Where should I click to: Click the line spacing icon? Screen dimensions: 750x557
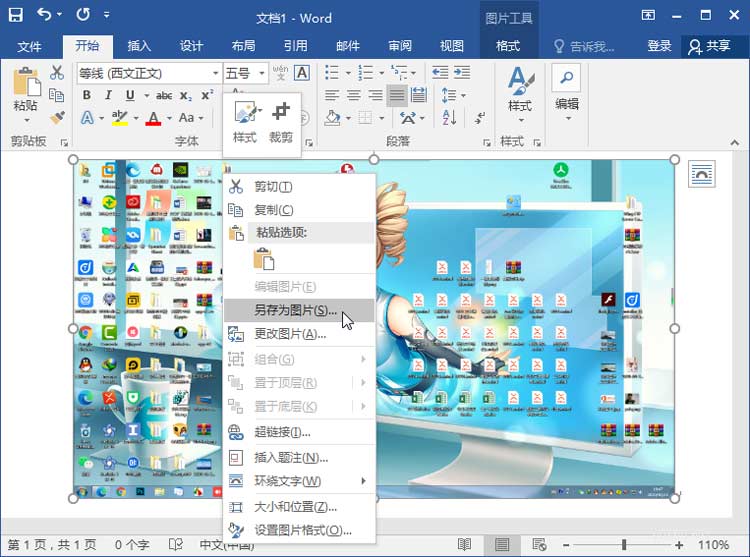(x=449, y=95)
